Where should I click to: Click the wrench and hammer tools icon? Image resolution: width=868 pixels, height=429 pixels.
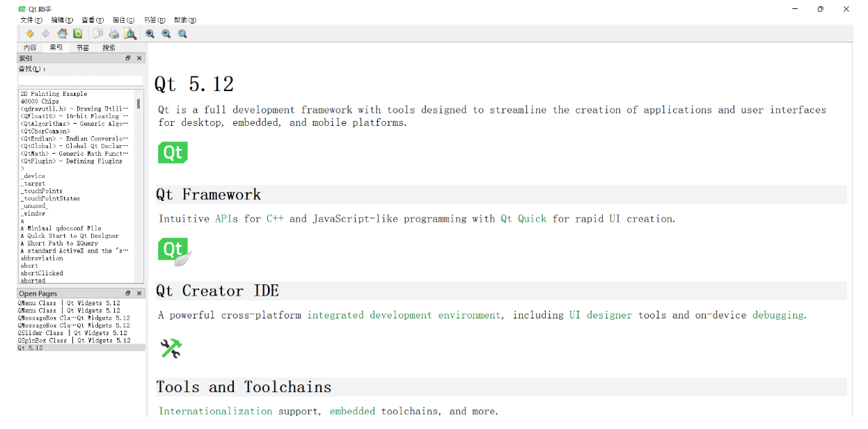click(171, 348)
